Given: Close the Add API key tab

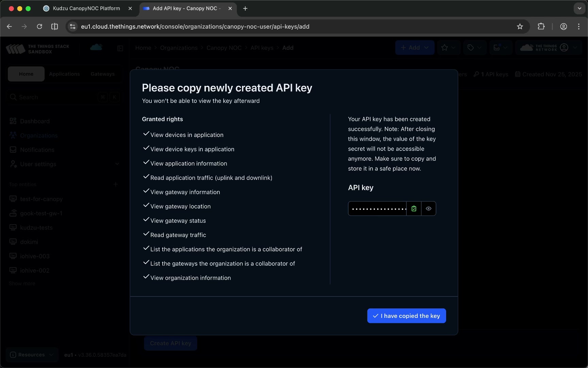Looking at the screenshot, I should (230, 9).
